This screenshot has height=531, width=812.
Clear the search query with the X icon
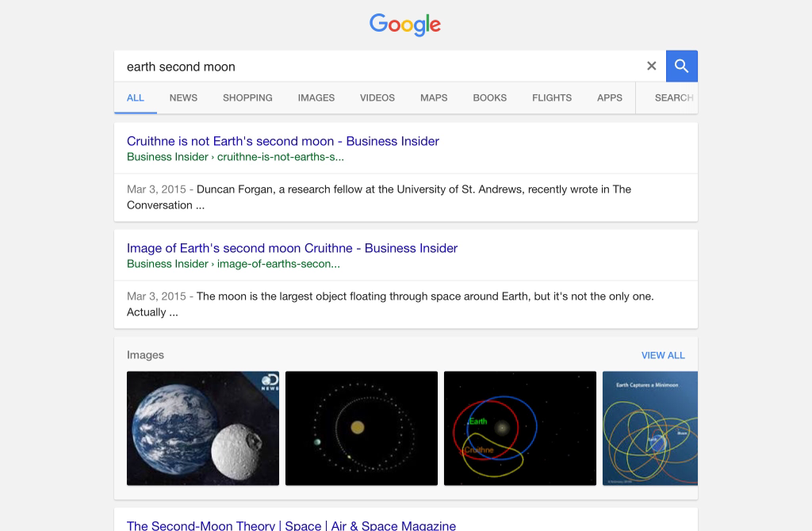coord(652,67)
